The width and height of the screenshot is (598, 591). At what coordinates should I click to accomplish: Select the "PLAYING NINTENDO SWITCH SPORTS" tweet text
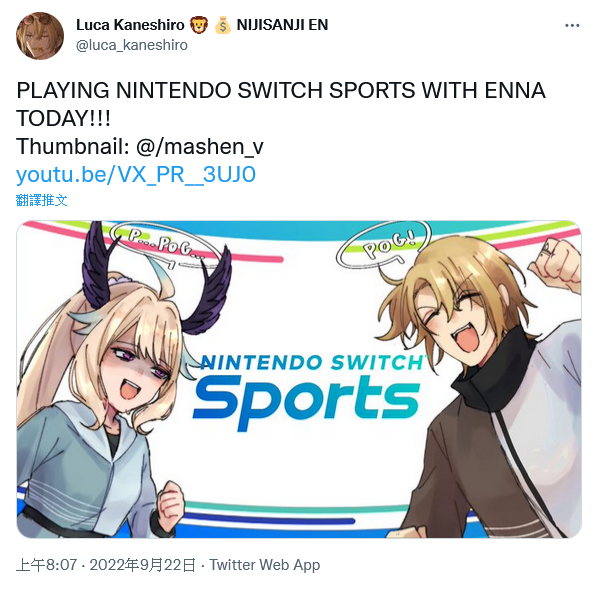click(x=217, y=90)
